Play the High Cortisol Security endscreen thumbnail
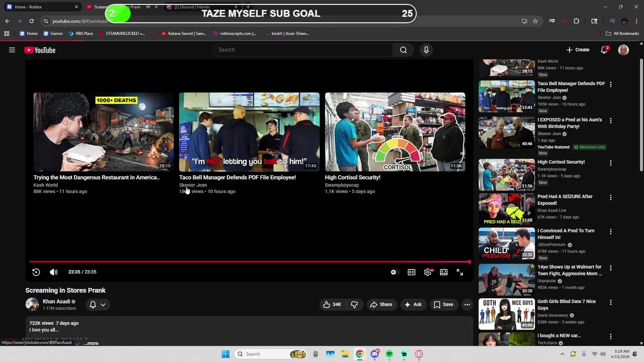This screenshot has width=644, height=362. (395, 132)
